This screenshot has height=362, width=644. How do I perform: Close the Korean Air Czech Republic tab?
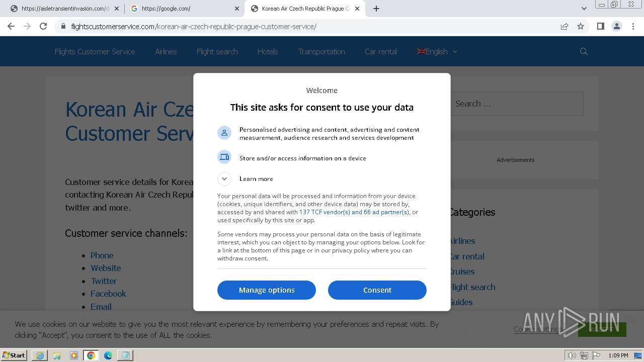357,9
